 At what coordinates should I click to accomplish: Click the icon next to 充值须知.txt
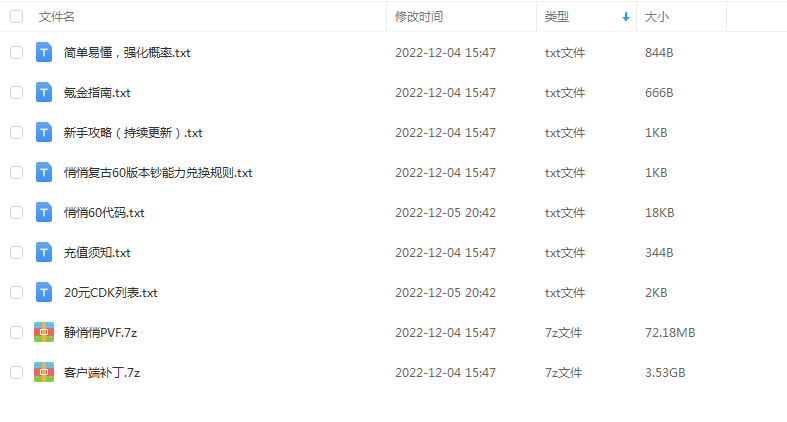coord(44,252)
